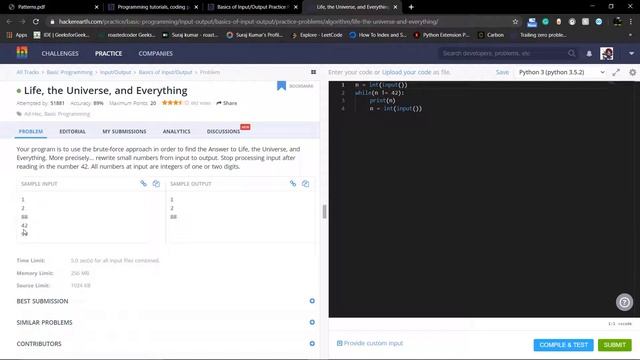Open the Input/Output breadcrumb link
The image size is (640, 360).
coord(116,72)
